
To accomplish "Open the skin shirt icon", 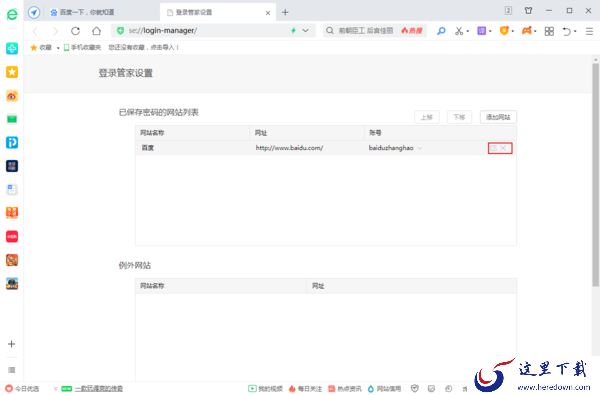I will click(x=528, y=11).
